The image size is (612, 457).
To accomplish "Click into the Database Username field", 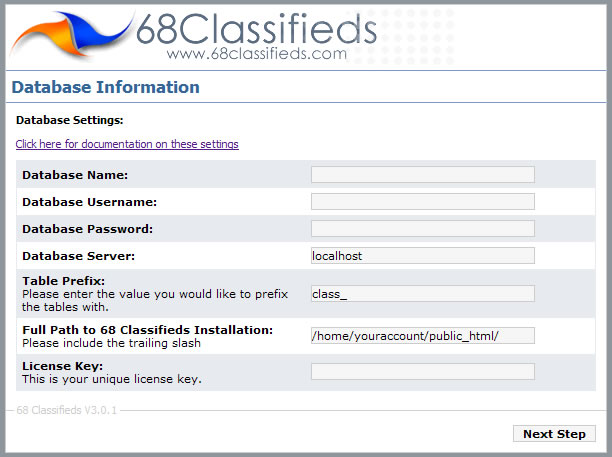I will coord(422,201).
